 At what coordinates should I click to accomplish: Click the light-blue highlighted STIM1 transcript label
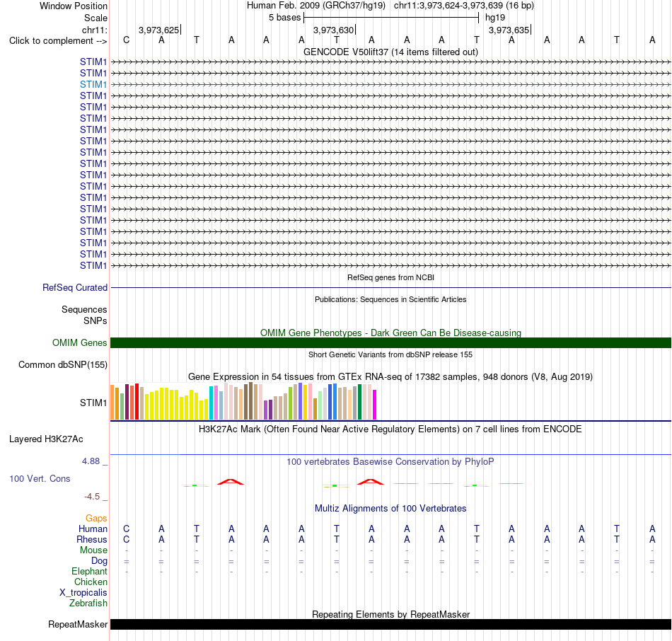click(93, 84)
